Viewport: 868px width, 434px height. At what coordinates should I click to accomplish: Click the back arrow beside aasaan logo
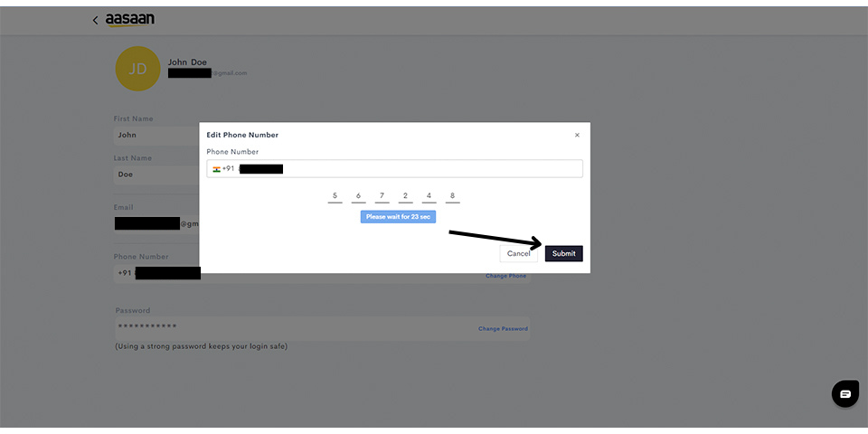tap(95, 20)
